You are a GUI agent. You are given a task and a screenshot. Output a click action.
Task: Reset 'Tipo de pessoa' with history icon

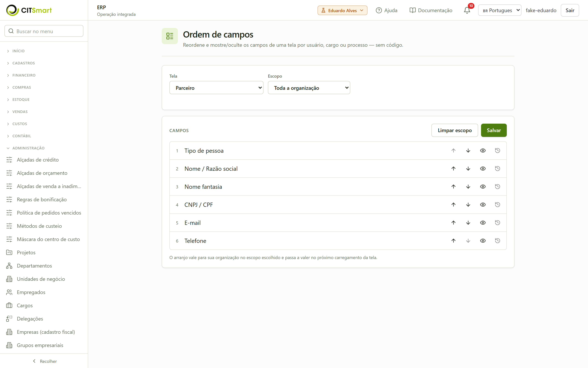(497, 151)
